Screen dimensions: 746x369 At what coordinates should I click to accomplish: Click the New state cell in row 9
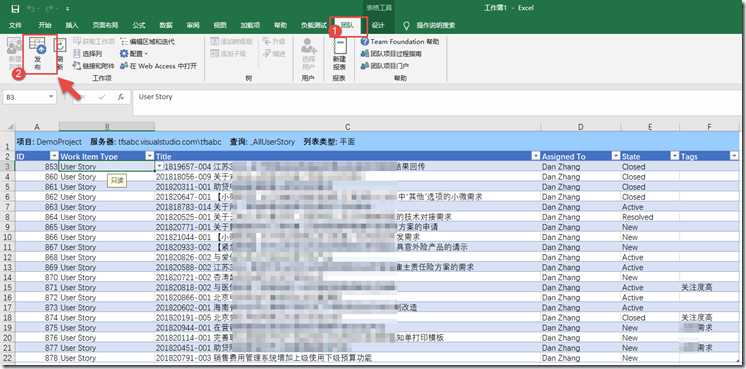[x=650, y=227]
